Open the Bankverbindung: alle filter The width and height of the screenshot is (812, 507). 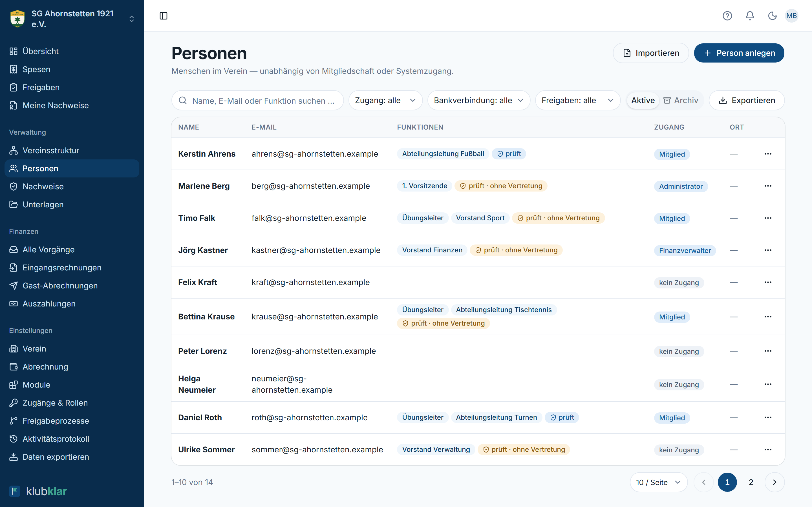[x=478, y=100]
